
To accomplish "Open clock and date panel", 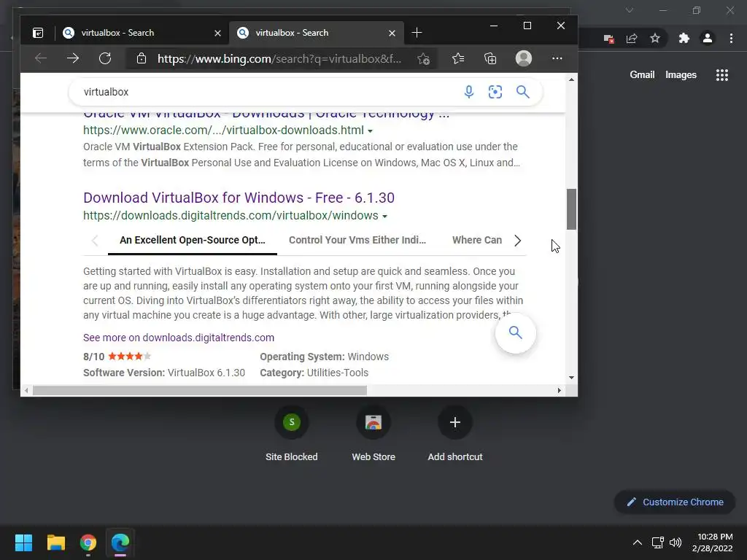I will pos(713,542).
